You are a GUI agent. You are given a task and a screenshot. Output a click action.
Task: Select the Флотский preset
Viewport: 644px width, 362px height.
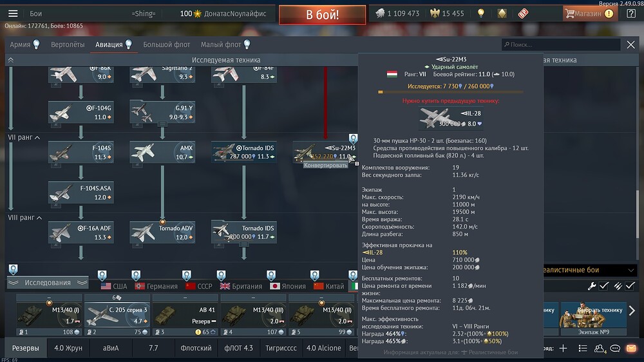(196, 348)
